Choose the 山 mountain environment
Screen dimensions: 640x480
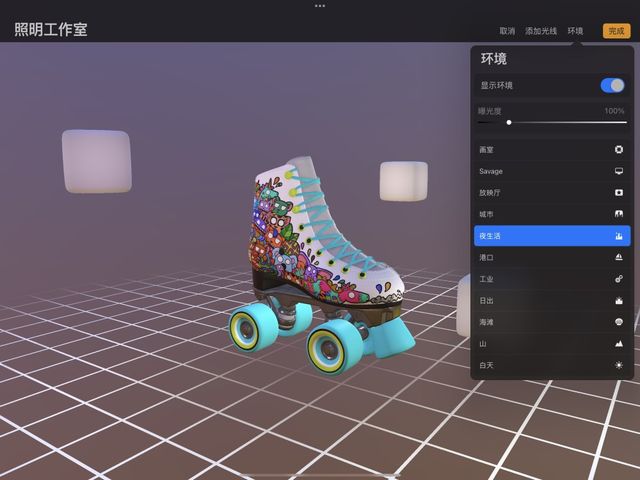(x=552, y=344)
